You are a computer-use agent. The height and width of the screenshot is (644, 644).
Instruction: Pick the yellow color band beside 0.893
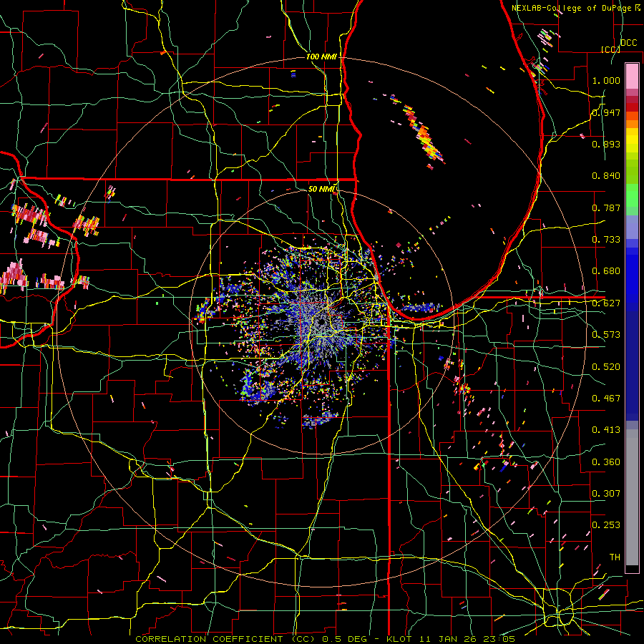pos(632,144)
